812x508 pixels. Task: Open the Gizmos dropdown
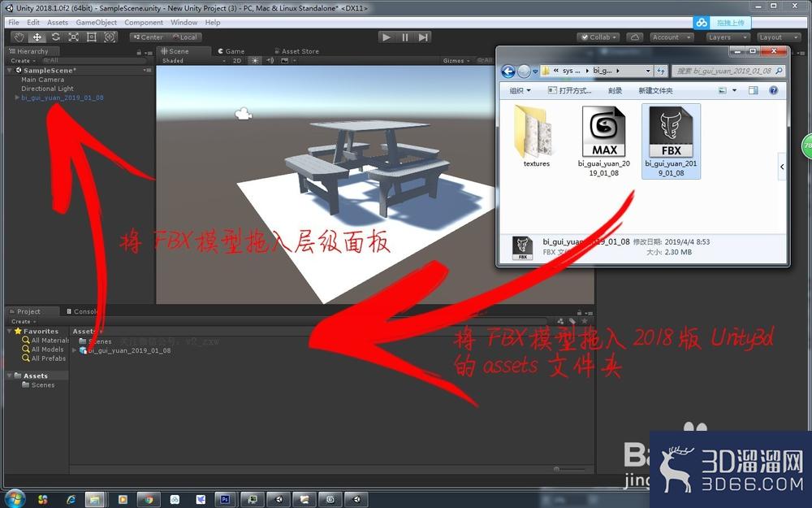[456, 61]
